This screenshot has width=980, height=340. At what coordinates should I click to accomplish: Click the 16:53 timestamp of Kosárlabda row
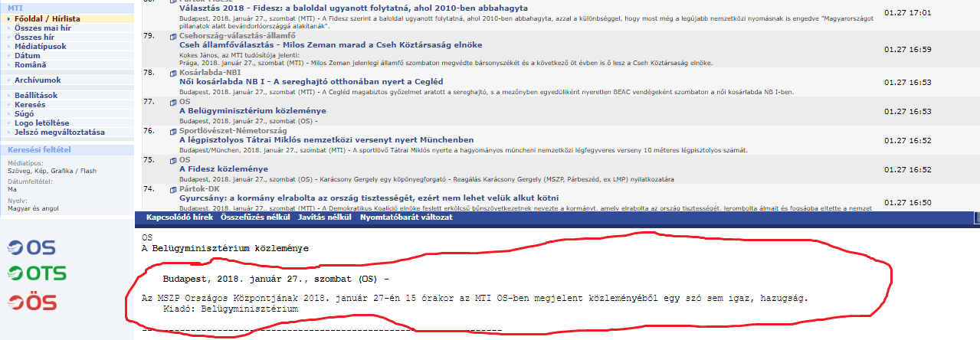[907, 82]
